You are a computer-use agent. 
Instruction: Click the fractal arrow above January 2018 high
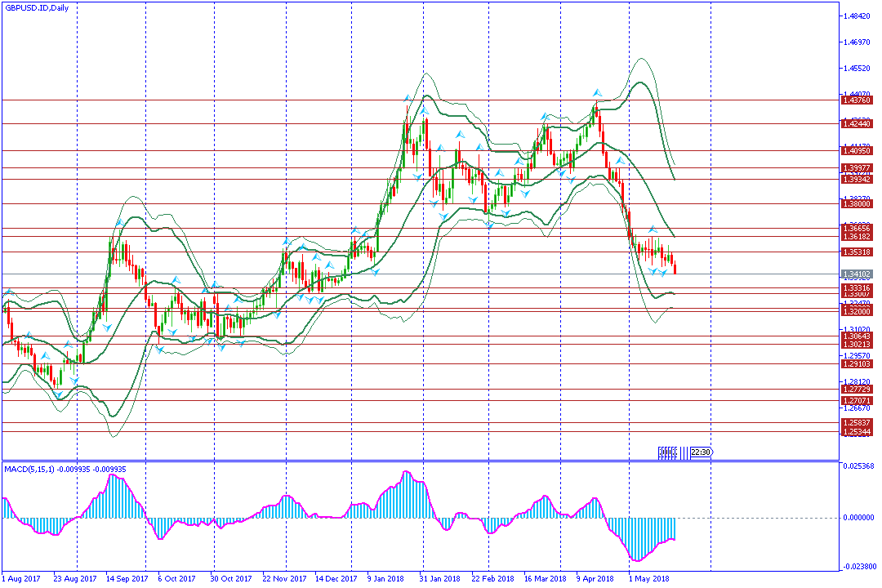(x=408, y=100)
